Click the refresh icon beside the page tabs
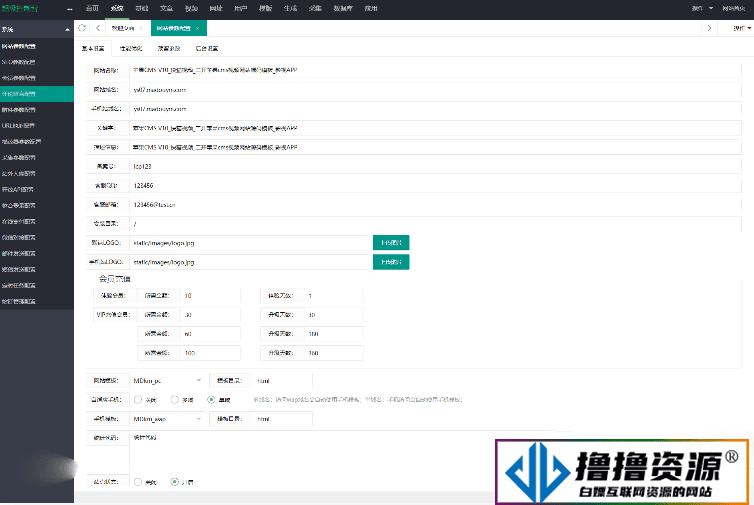This screenshot has width=754, height=505. (x=82, y=28)
